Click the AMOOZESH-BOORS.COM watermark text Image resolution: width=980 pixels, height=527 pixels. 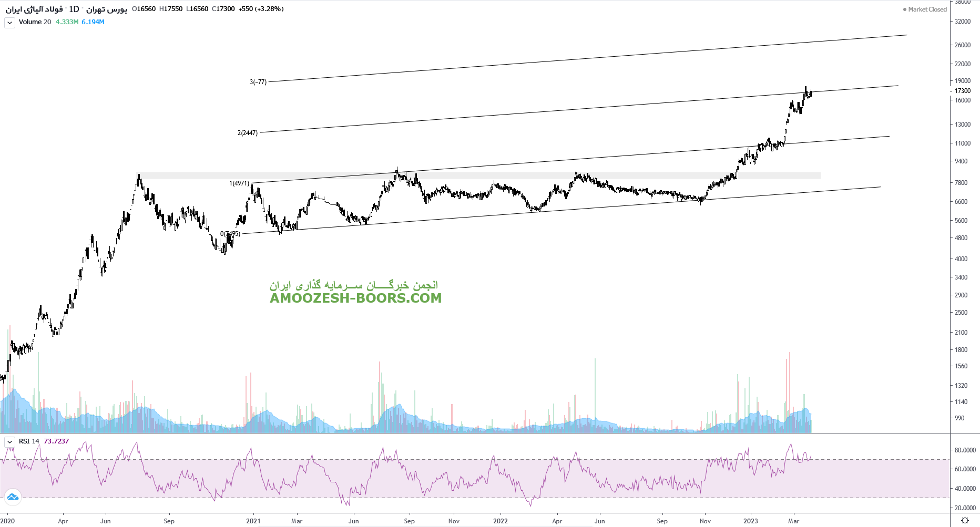coord(355,298)
